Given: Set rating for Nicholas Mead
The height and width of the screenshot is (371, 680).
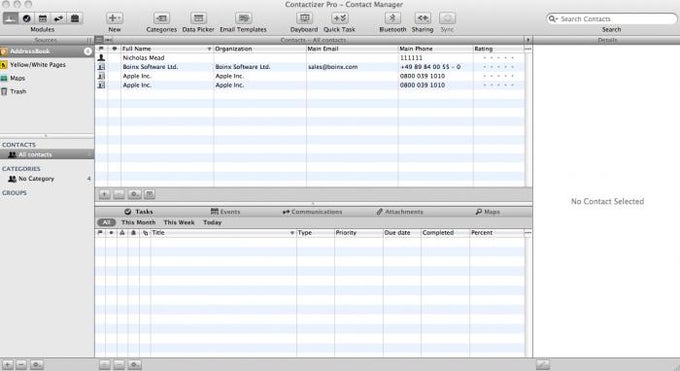Looking at the screenshot, I should (x=498, y=58).
